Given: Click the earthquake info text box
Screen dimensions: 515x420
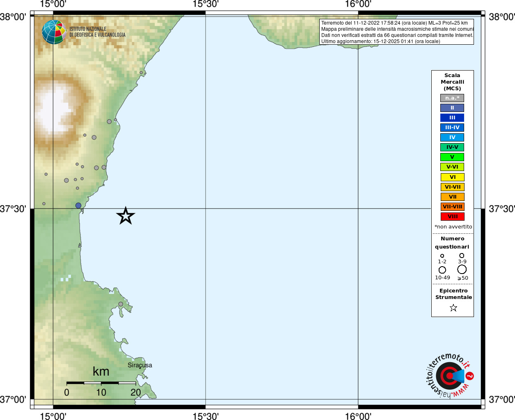Looking at the screenshot, I should click(x=396, y=32).
